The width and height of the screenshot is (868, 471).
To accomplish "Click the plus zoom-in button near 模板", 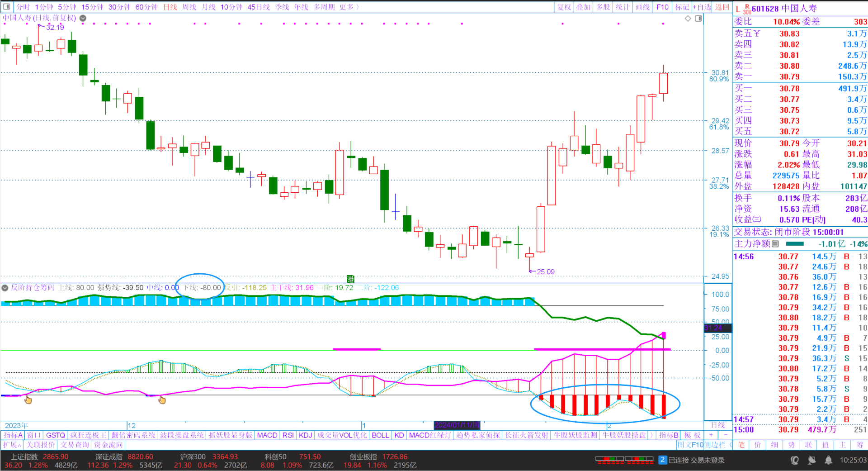I will coord(711,435).
